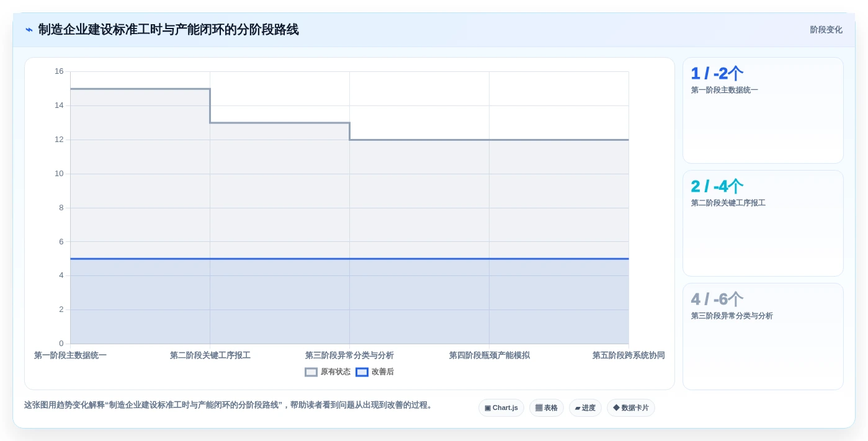This screenshot has width=868, height=441.
Task: Click the card caption 第一阶段主数据统一
Action: pos(724,90)
